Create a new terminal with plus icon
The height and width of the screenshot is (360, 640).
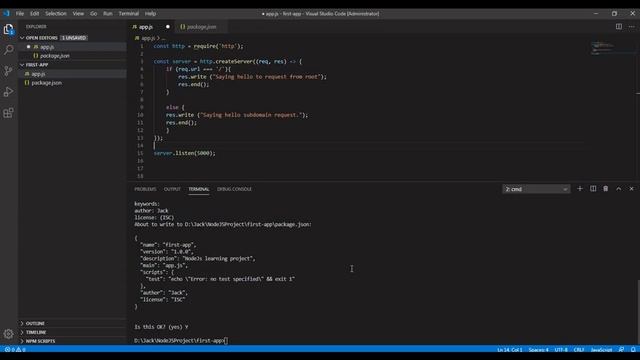580,189
